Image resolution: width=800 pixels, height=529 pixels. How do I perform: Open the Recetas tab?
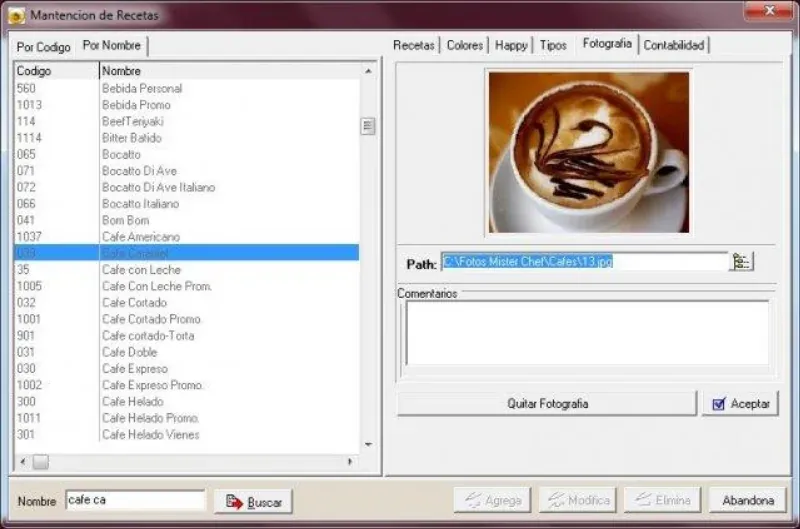pos(414,45)
